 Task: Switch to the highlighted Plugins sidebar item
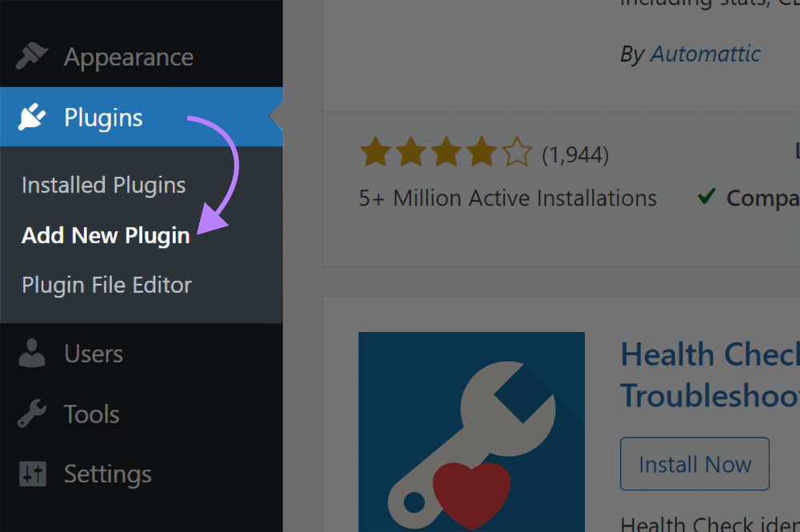[x=102, y=116]
